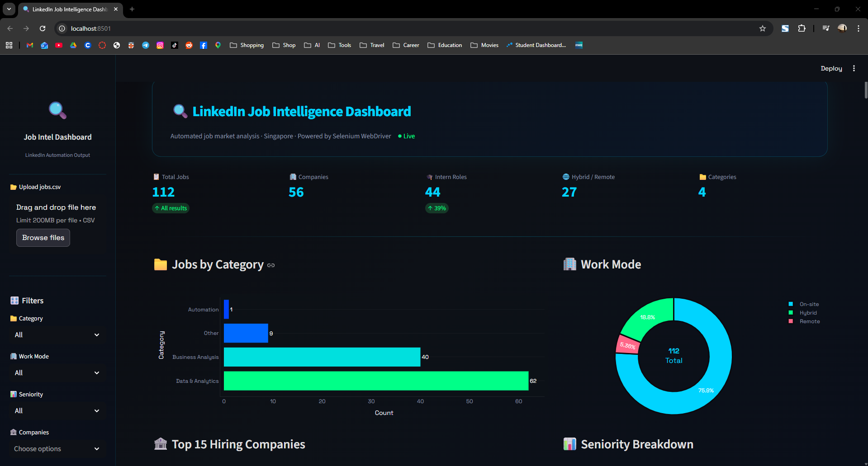Open the Chrome profile avatar
Viewport: 868px width, 466px height.
click(842, 28)
